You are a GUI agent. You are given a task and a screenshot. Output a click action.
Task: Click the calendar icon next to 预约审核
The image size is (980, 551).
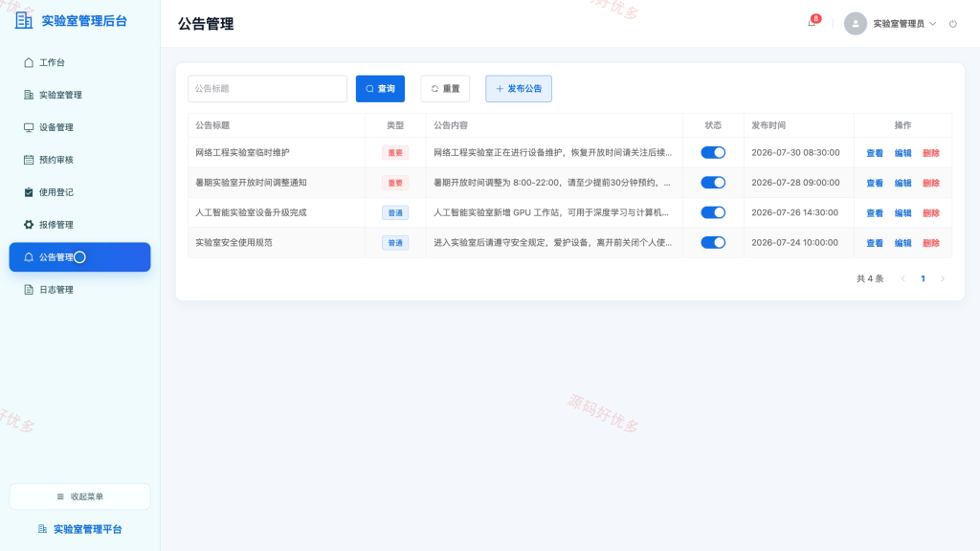(29, 160)
